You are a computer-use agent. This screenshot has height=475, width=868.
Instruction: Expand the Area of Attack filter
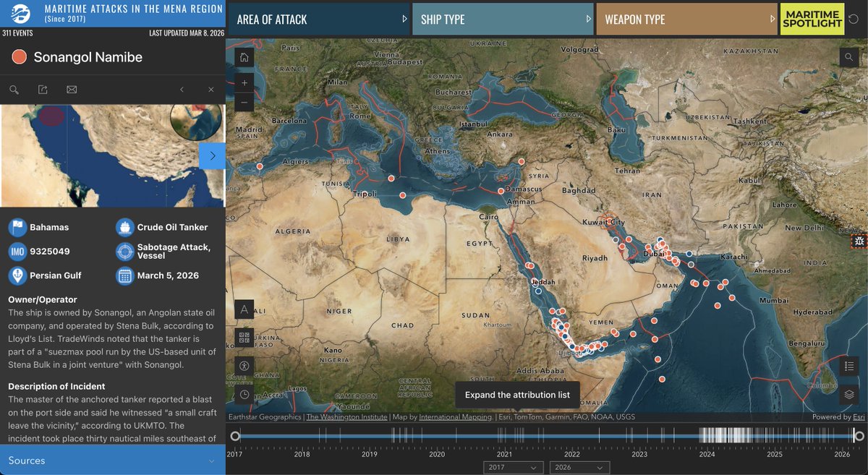point(319,20)
